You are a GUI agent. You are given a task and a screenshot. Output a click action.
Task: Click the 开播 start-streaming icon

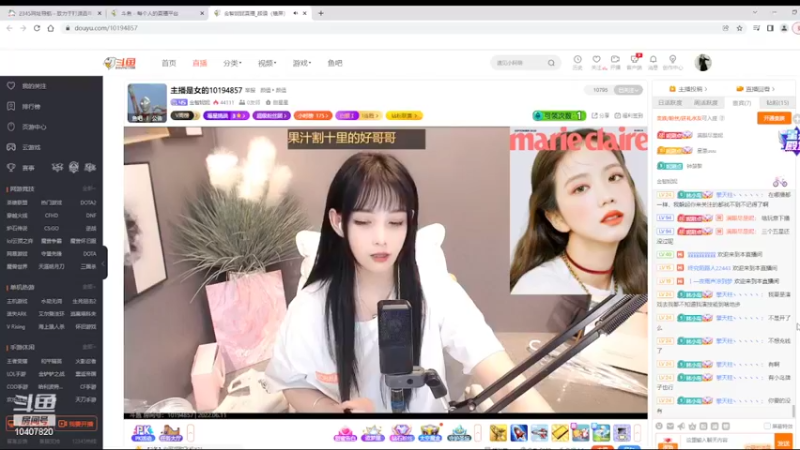tap(615, 62)
